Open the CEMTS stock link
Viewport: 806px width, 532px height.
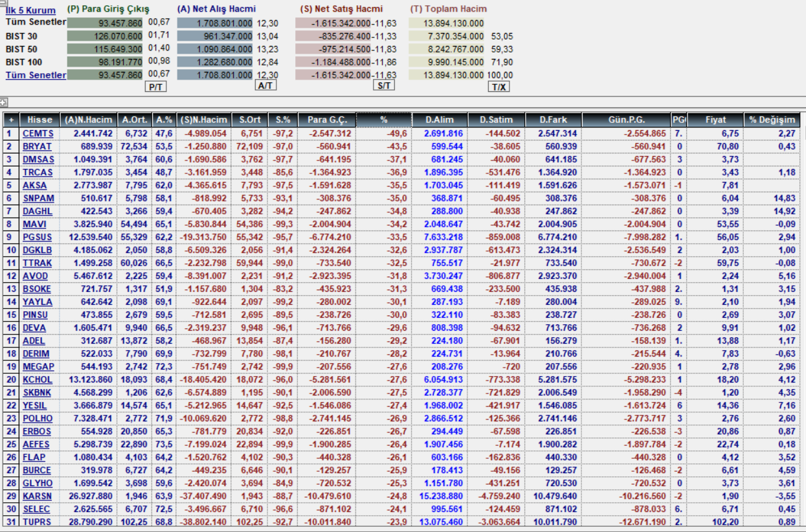click(38, 133)
